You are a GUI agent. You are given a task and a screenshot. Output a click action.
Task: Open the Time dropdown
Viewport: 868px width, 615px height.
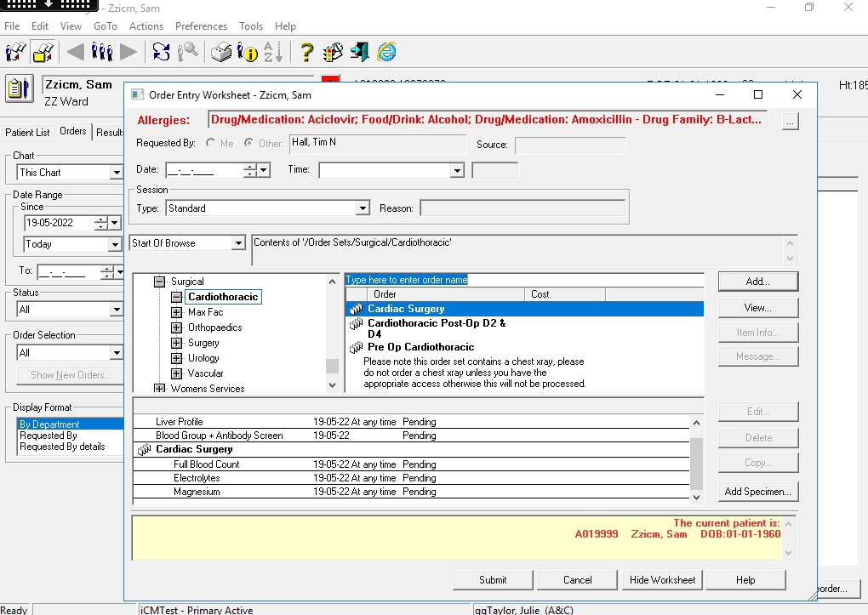457,170
